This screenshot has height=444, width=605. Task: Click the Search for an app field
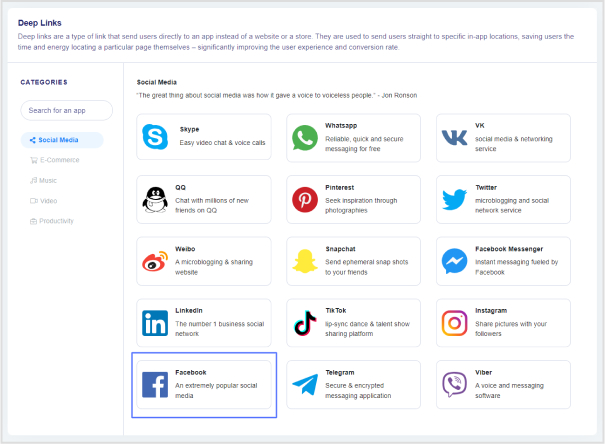pyautogui.click(x=66, y=110)
